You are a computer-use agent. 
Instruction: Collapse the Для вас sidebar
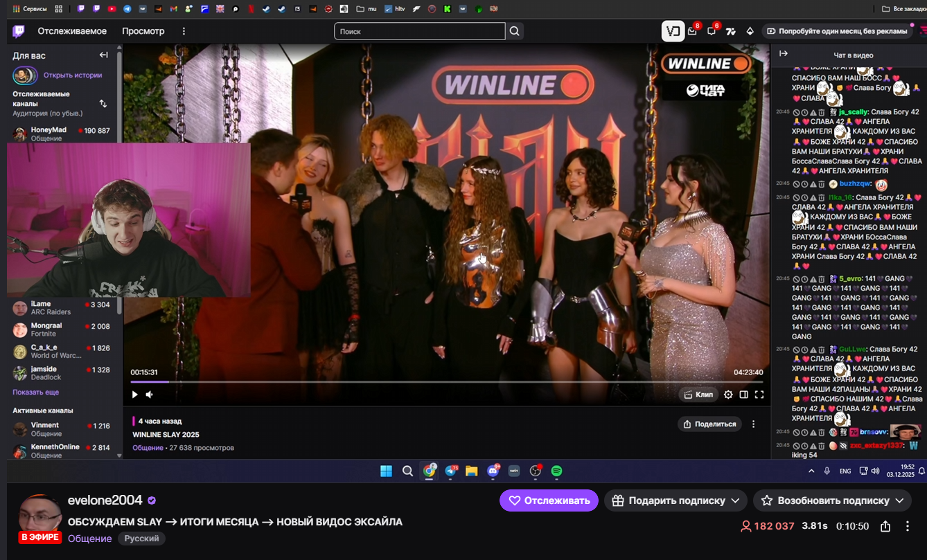(103, 55)
